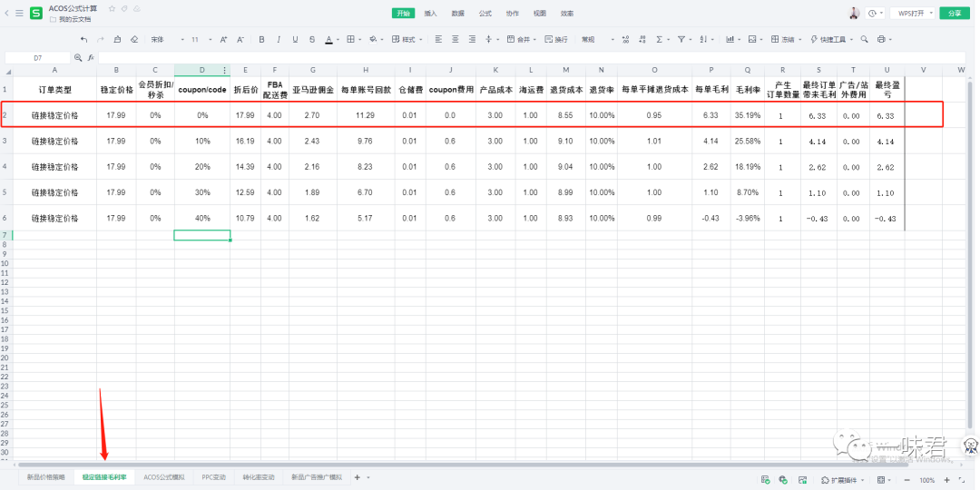The width and height of the screenshot is (980, 490).
Task: Click the format painter icon
Action: tap(117, 40)
